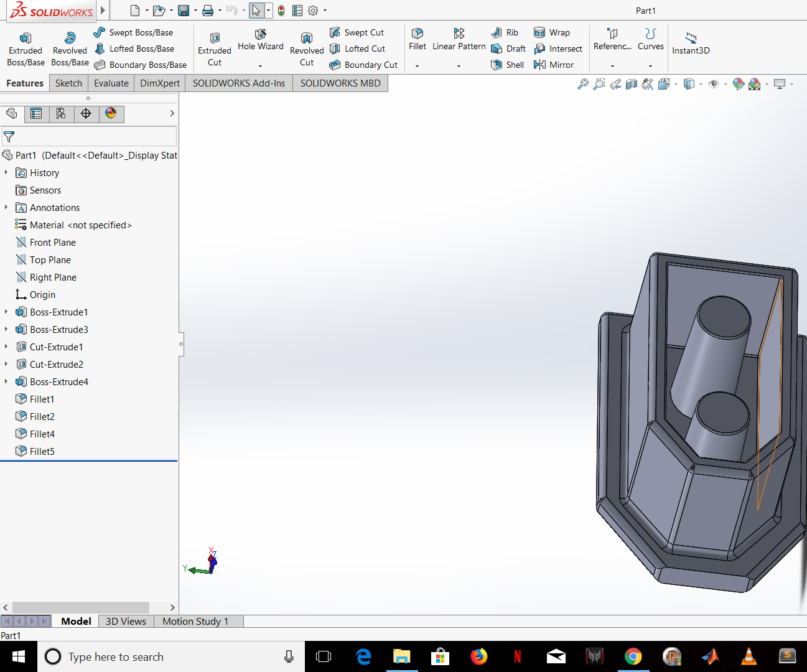Click Material not specified entry

(81, 225)
